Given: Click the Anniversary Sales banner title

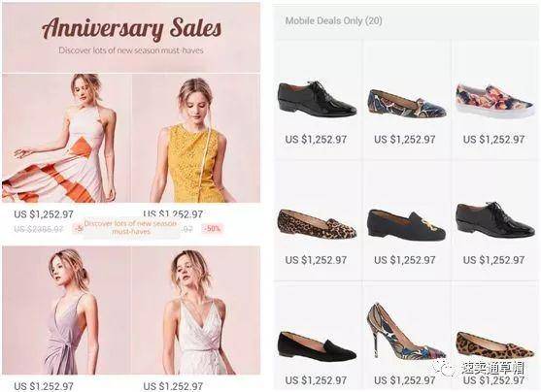Looking at the screenshot, I should [x=131, y=29].
